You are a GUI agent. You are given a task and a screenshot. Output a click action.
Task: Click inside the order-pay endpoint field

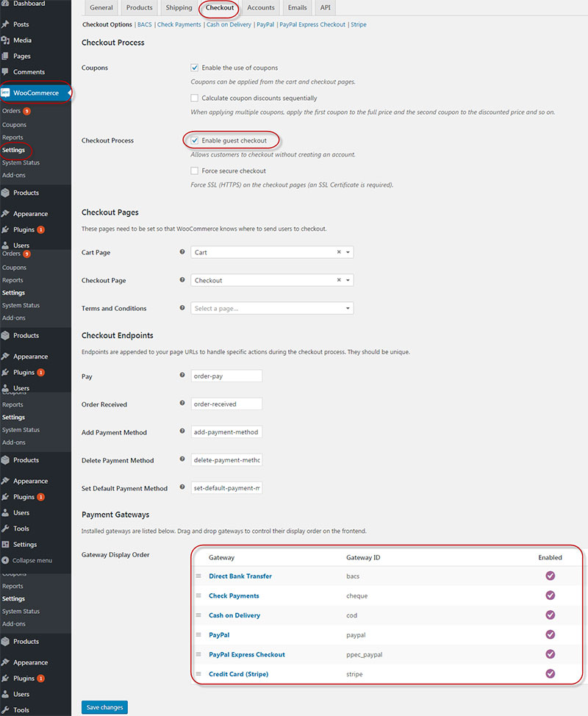[x=226, y=376]
